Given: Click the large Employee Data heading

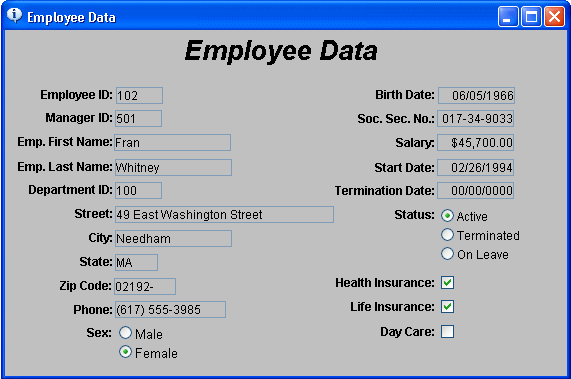Looking at the screenshot, I should coord(281,51).
